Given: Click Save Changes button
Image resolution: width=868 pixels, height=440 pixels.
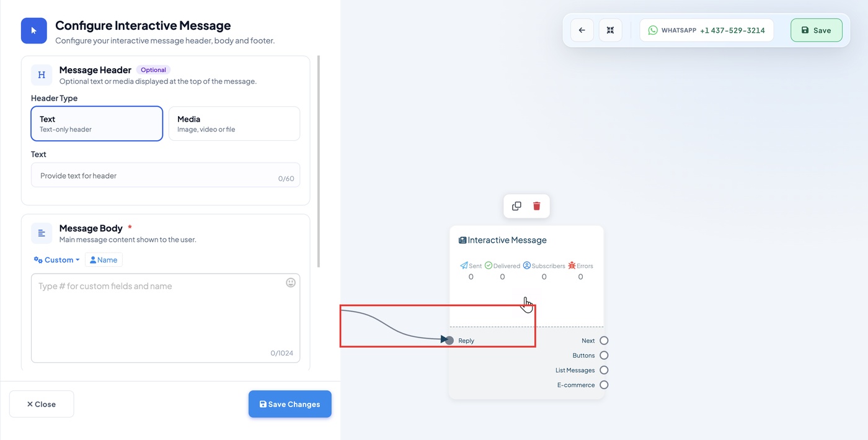Looking at the screenshot, I should click(290, 404).
